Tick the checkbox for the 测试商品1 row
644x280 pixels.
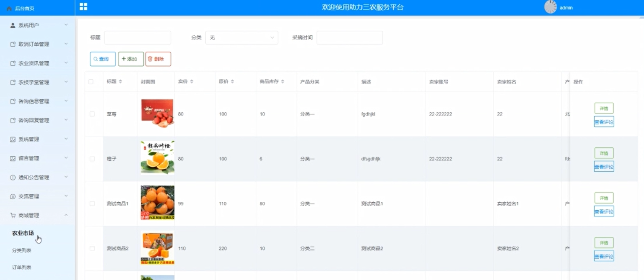(x=92, y=204)
